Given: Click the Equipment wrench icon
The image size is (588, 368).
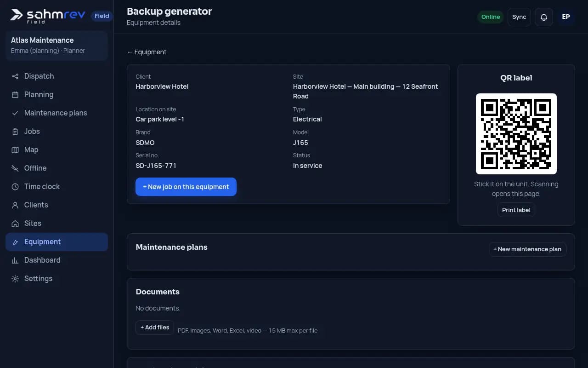Looking at the screenshot, I should [x=15, y=242].
